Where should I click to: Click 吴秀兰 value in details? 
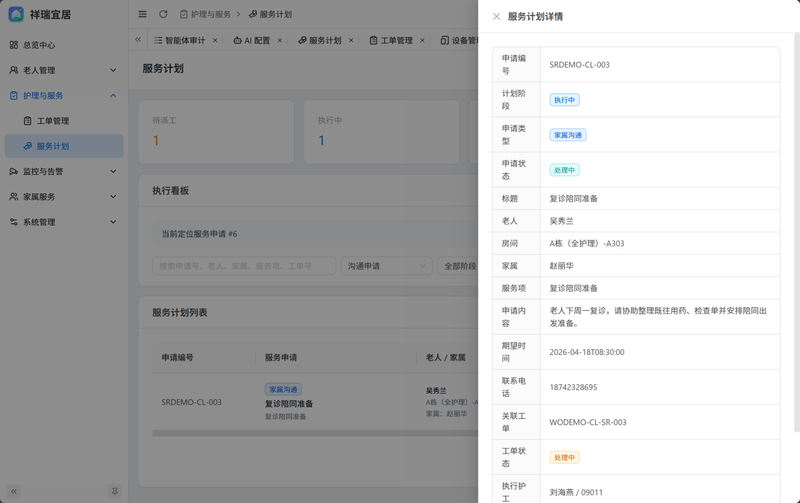pos(561,221)
